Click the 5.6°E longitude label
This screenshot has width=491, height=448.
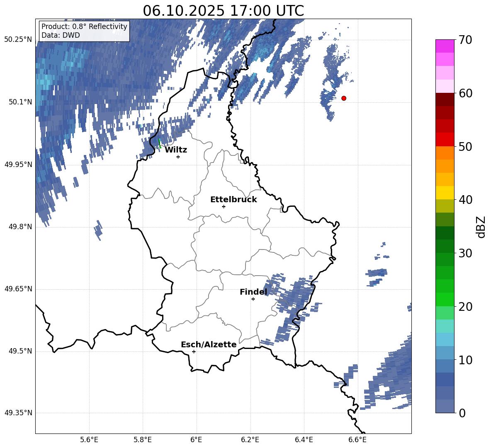[x=89, y=440]
